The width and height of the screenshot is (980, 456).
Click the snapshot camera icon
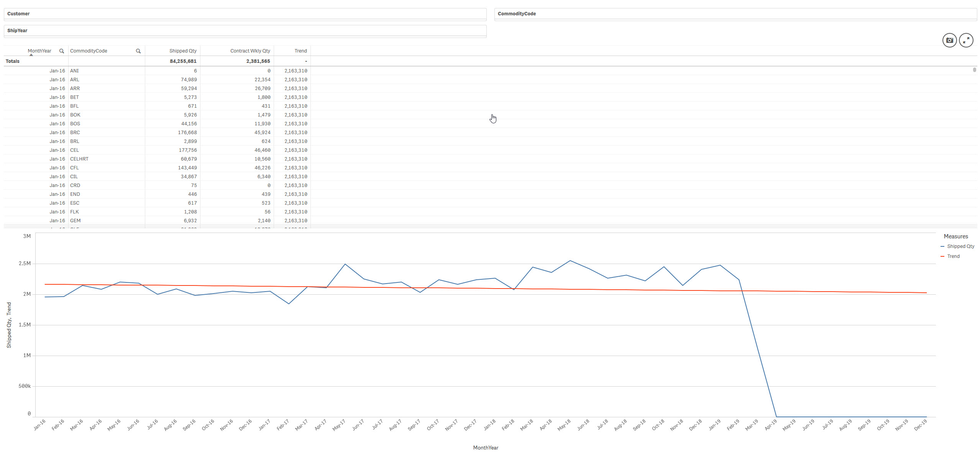pos(949,40)
